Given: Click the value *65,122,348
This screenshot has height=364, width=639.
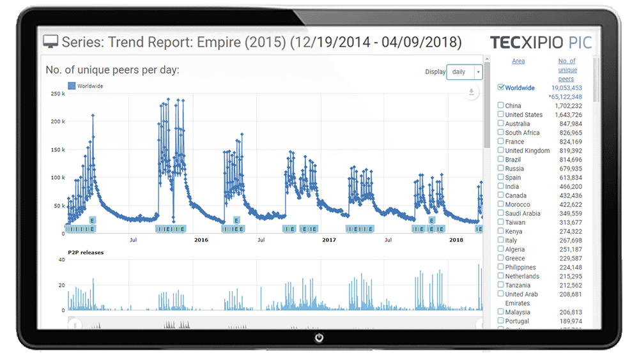Looking at the screenshot, I should (x=566, y=97).
